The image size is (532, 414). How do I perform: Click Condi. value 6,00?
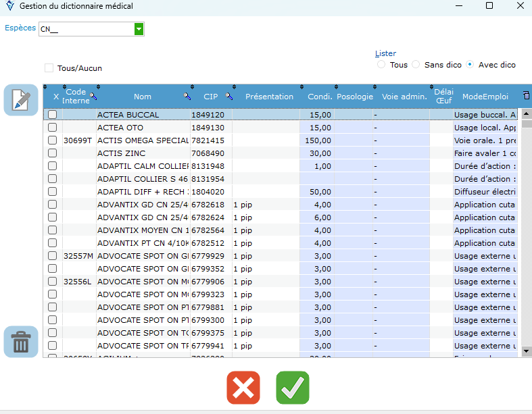(x=316, y=217)
